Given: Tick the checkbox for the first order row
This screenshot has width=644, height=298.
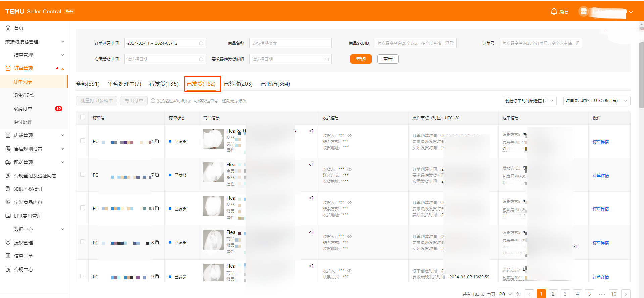Looking at the screenshot, I should [x=83, y=141].
